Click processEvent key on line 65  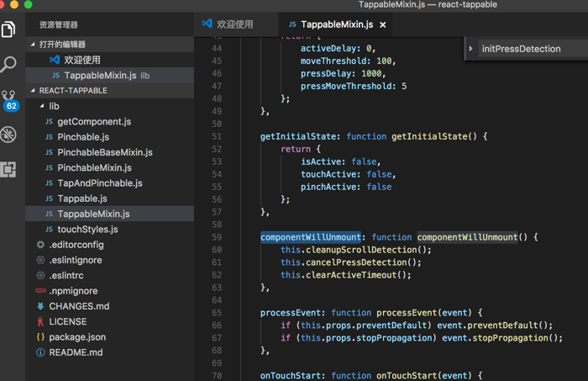291,313
